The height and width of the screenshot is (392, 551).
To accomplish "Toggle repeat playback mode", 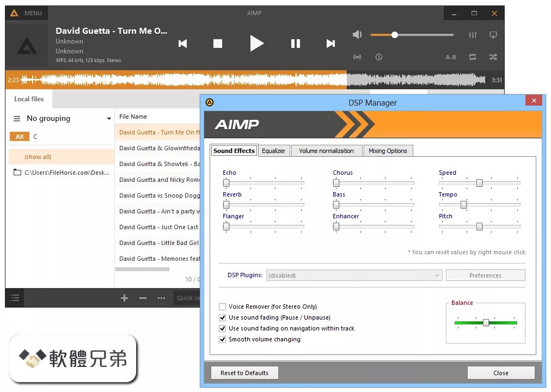I will [473, 57].
